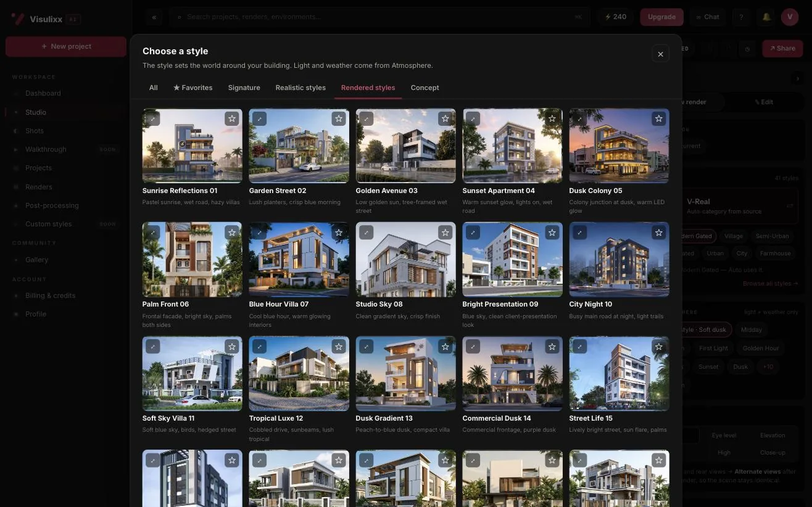Image resolution: width=812 pixels, height=507 pixels.
Task: Expand preview of Blue Hour Villa 07
Action: tap(259, 233)
